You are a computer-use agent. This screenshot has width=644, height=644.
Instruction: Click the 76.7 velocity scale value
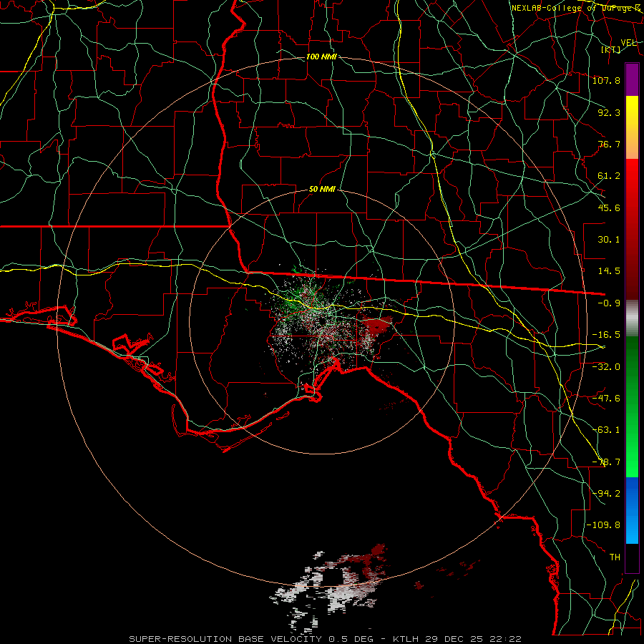click(x=609, y=144)
